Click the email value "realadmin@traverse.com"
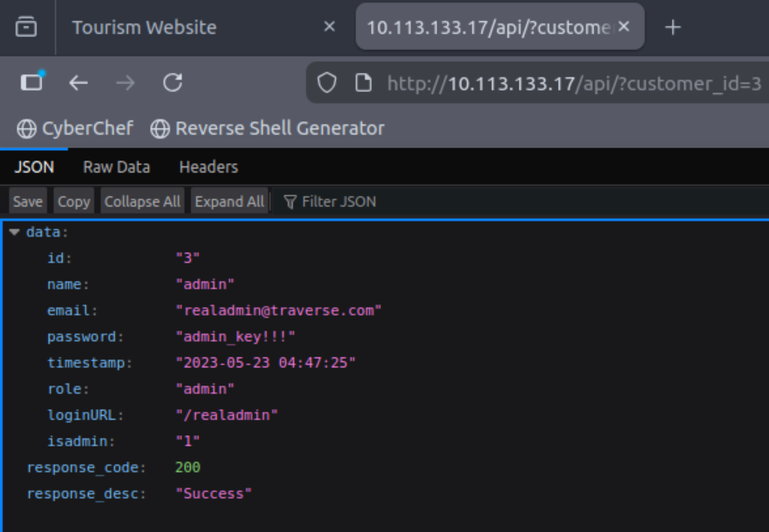The image size is (769, 532). (278, 310)
